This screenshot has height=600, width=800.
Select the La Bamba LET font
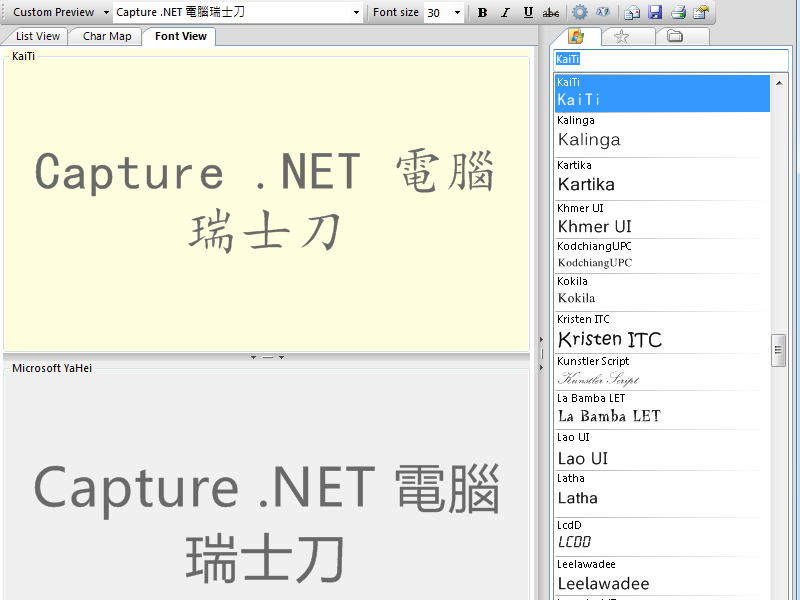[662, 410]
